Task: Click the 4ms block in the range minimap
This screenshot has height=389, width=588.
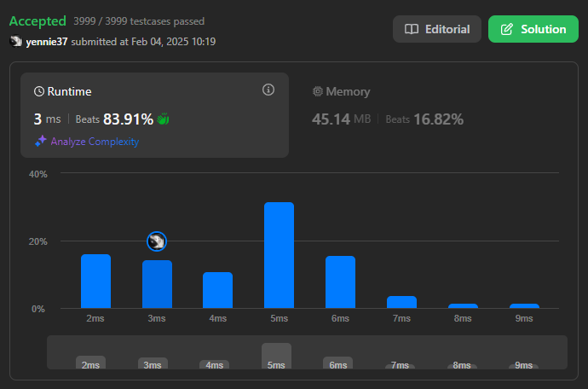Action: click(x=214, y=364)
